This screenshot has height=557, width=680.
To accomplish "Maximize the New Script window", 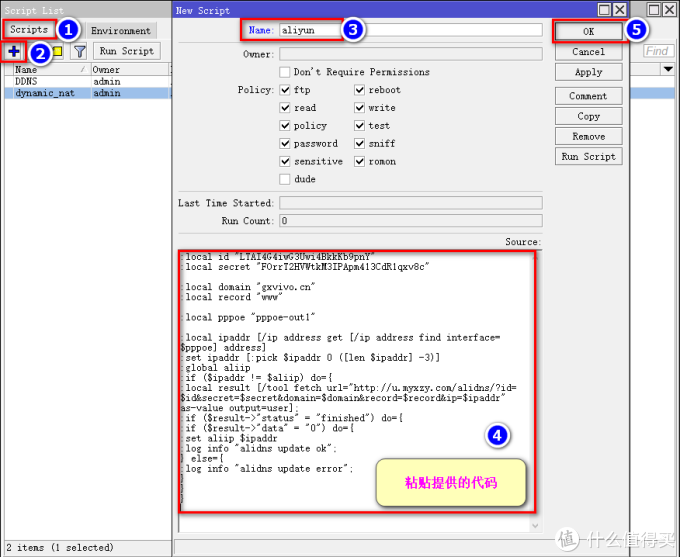I will 604,10.
